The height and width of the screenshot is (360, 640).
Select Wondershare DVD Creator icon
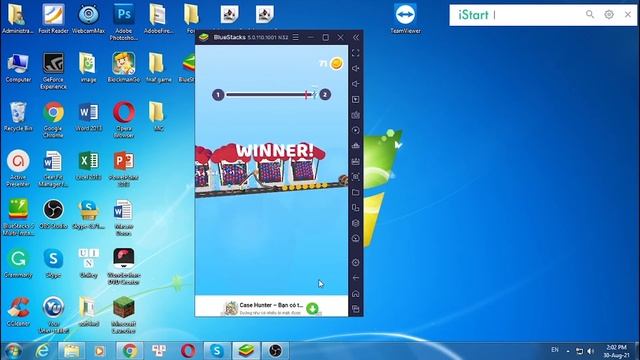(124, 267)
